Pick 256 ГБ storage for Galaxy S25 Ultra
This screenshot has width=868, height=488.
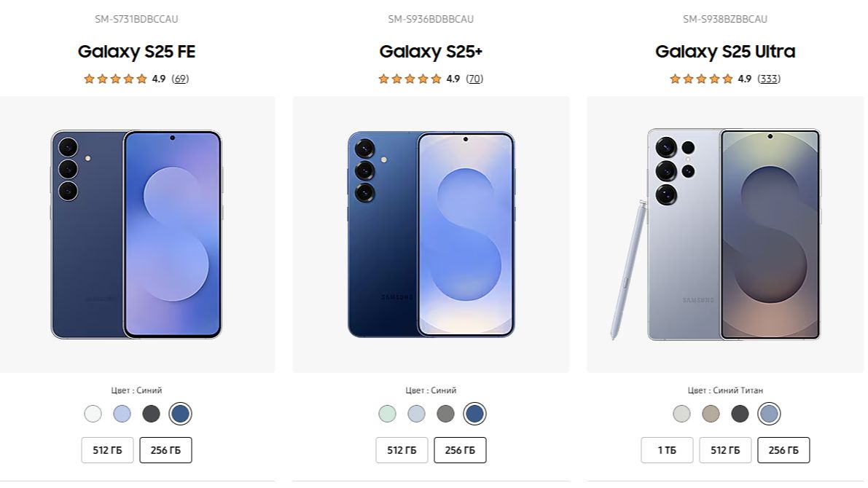click(x=783, y=450)
